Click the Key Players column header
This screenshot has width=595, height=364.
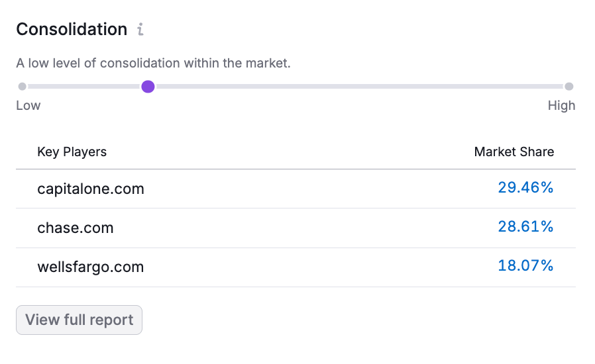(x=72, y=152)
